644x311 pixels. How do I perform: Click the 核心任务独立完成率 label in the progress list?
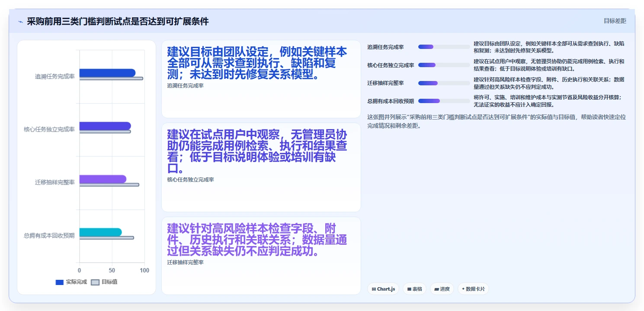(391, 65)
